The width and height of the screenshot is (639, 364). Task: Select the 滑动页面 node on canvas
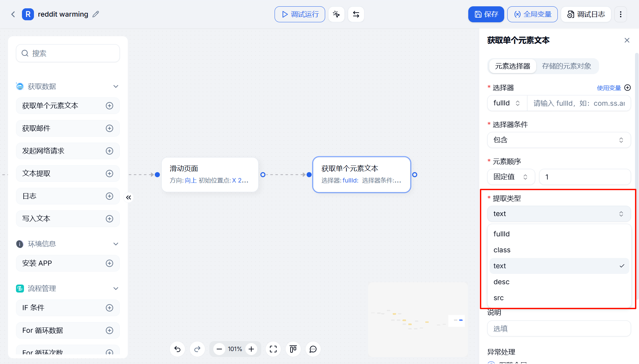click(210, 175)
